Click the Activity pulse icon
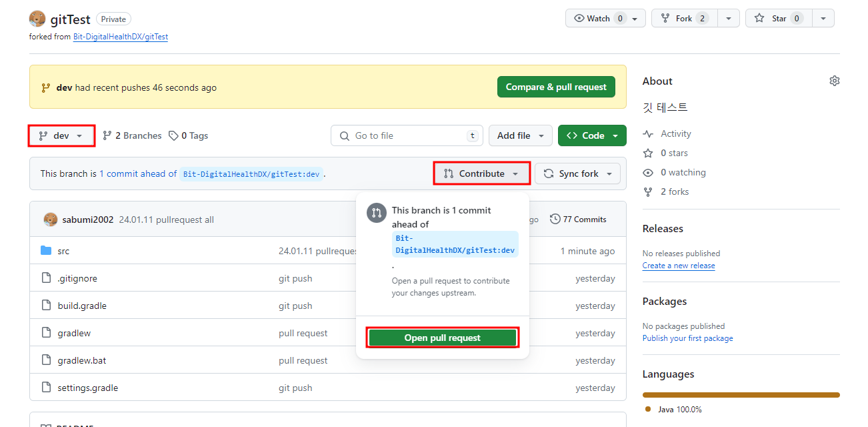This screenshot has height=427, width=868. [x=648, y=133]
